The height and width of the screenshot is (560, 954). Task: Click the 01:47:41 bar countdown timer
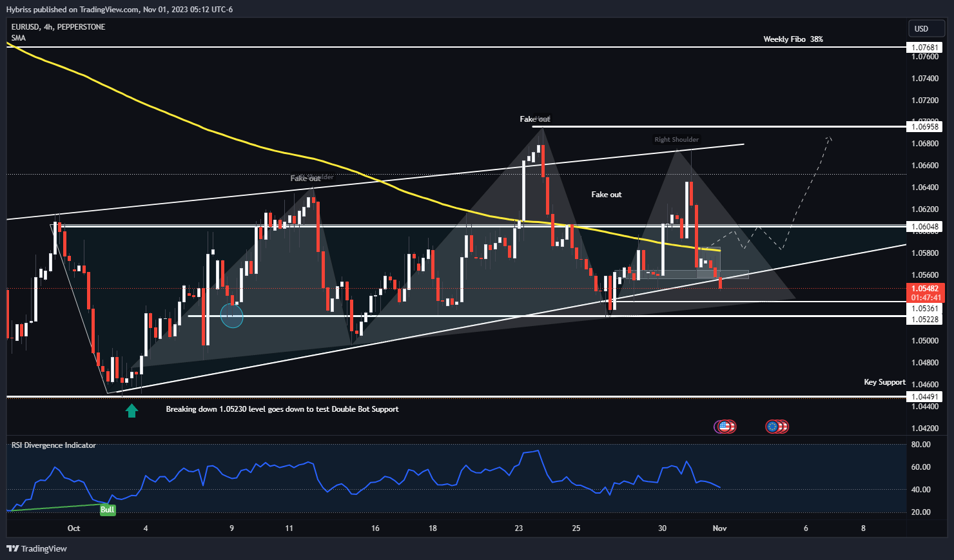point(925,298)
